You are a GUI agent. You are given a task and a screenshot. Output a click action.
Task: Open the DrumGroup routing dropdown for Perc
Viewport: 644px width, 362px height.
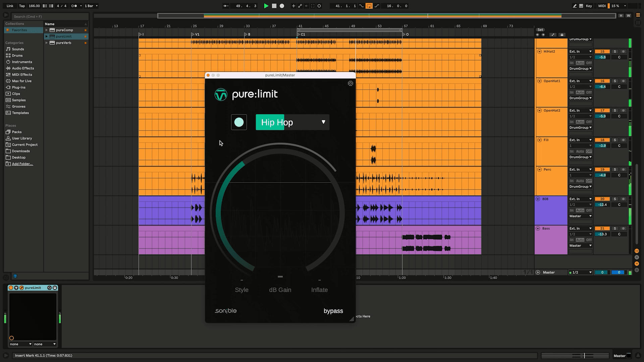[x=580, y=186]
